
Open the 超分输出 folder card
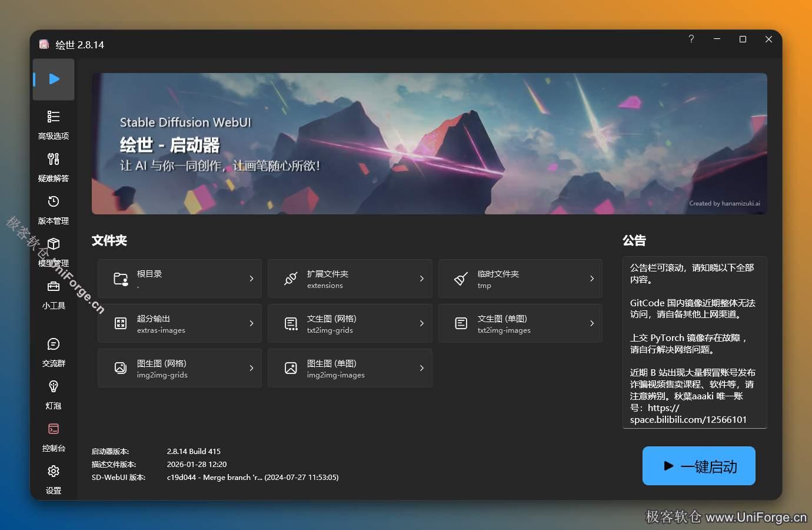tap(179, 323)
